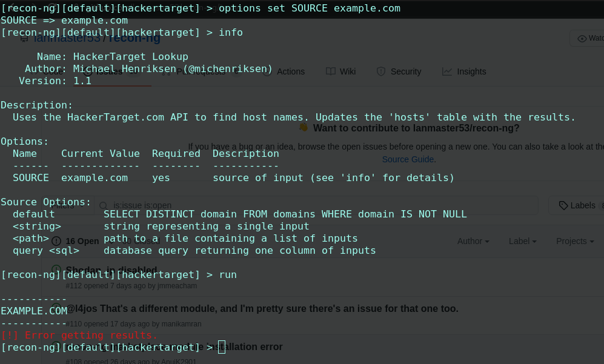Open Insights via its graph icon
Image resolution: width=604 pixels, height=364 pixels.
tap(446, 71)
